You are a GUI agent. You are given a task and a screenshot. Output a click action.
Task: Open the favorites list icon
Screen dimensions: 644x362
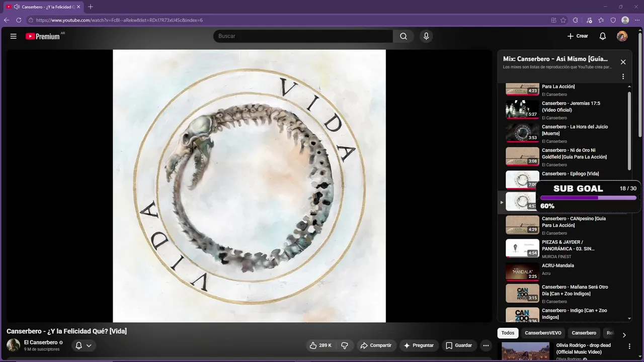pyautogui.click(x=601, y=20)
